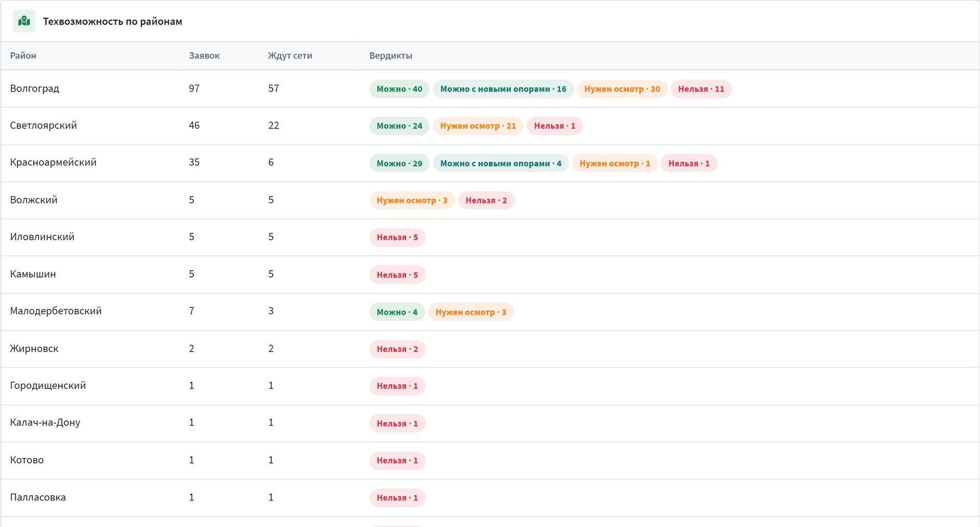Click Нельзя · 2 badge in Волжский row
This screenshot has width=980, height=527.
(x=486, y=201)
